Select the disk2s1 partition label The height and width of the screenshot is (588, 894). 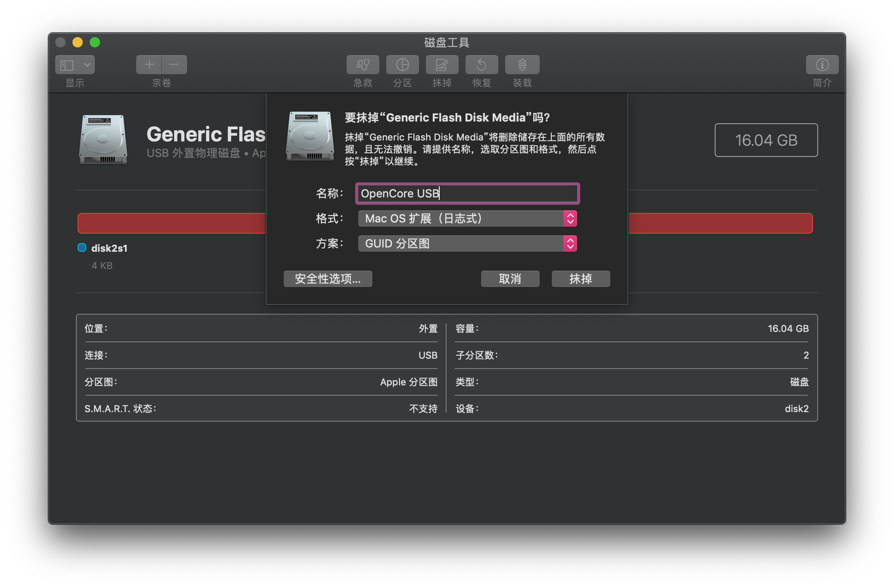(109, 248)
